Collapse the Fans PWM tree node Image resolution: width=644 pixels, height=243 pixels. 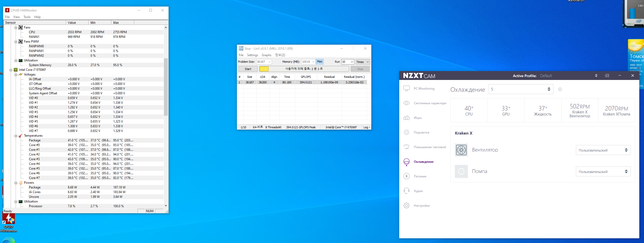[x=16, y=42]
